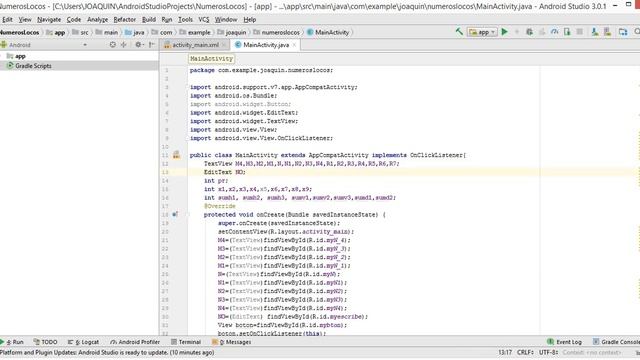Open the Run tool window button
Viewport: 640px width, 360px height.
(12, 342)
